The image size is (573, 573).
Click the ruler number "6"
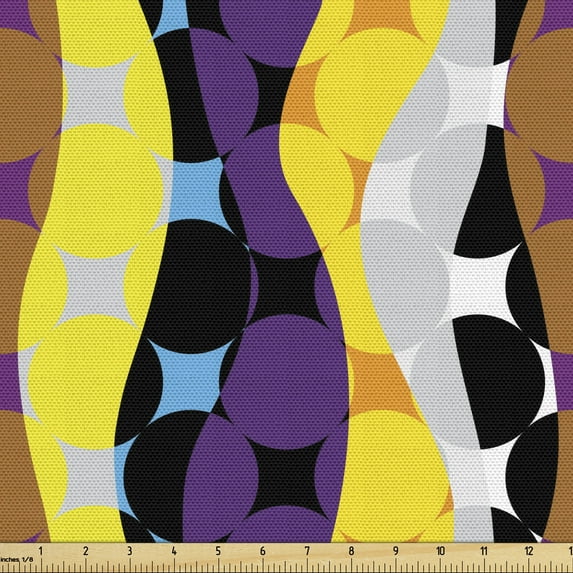[x=263, y=551]
